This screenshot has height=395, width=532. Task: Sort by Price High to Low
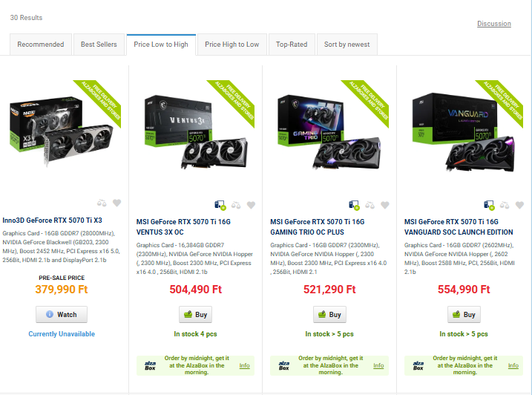click(232, 45)
